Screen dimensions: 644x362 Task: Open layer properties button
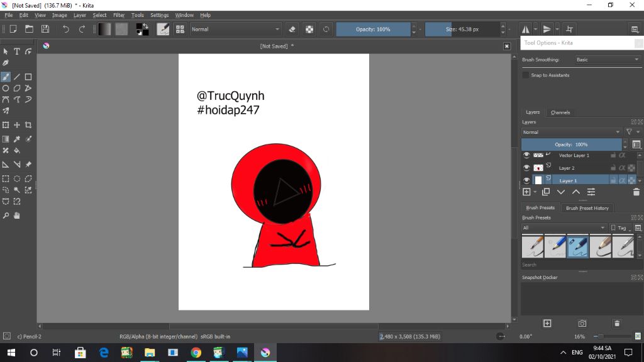point(591,192)
